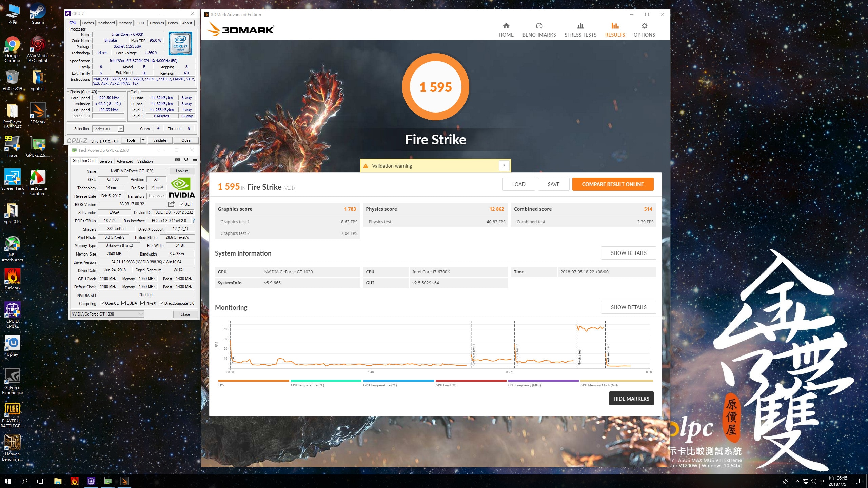Screen dimensions: 868x488
Task: Open Google Chrome desktop icon
Action: [x=12, y=49]
